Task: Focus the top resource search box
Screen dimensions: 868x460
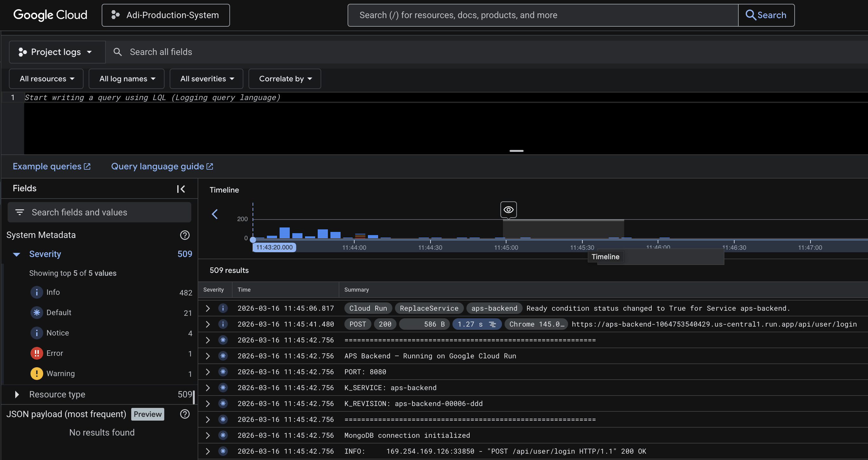Action: pos(543,15)
